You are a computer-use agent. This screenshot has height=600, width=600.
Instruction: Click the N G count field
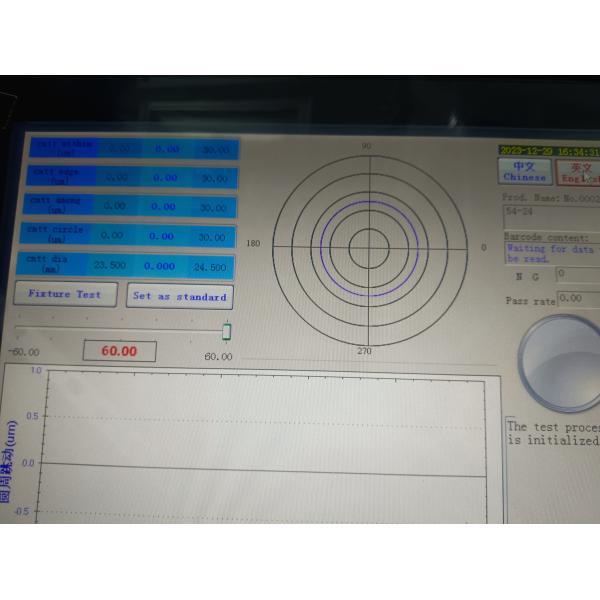tap(578, 275)
